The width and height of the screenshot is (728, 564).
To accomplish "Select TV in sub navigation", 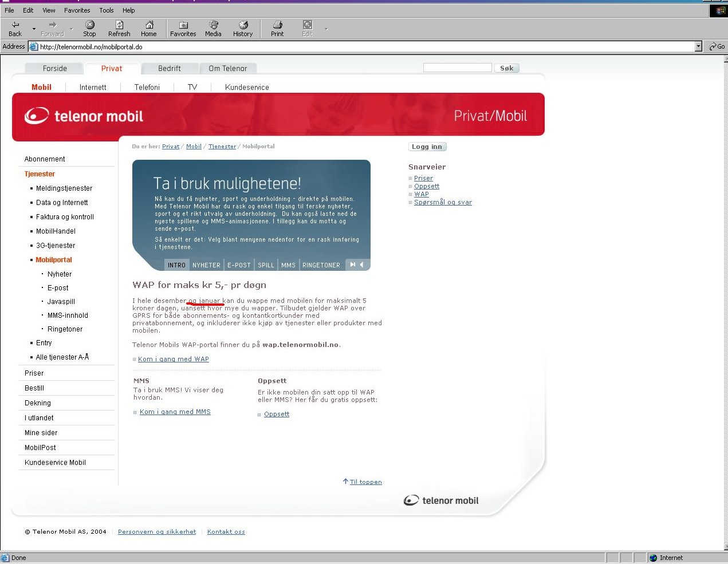I will pos(192,88).
